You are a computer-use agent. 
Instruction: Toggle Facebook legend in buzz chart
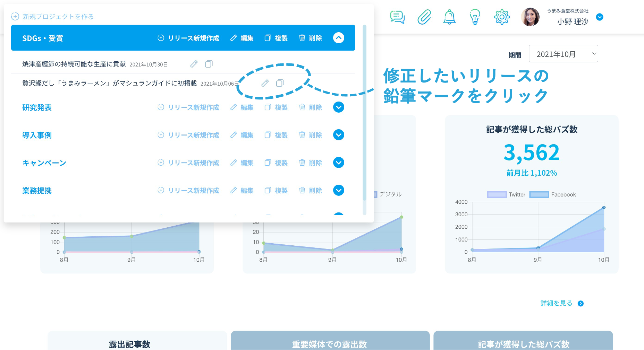(553, 195)
